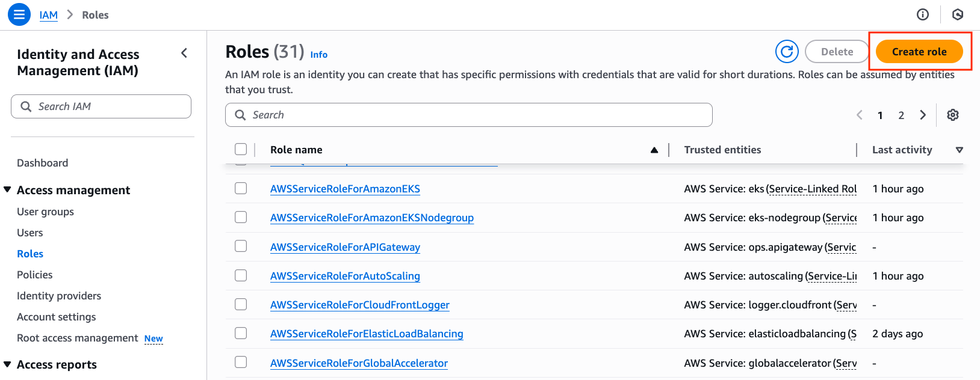The image size is (980, 380).
Task: Tick AWSServiceRoleForElasticLoadBalancing checkbox
Action: (x=241, y=333)
